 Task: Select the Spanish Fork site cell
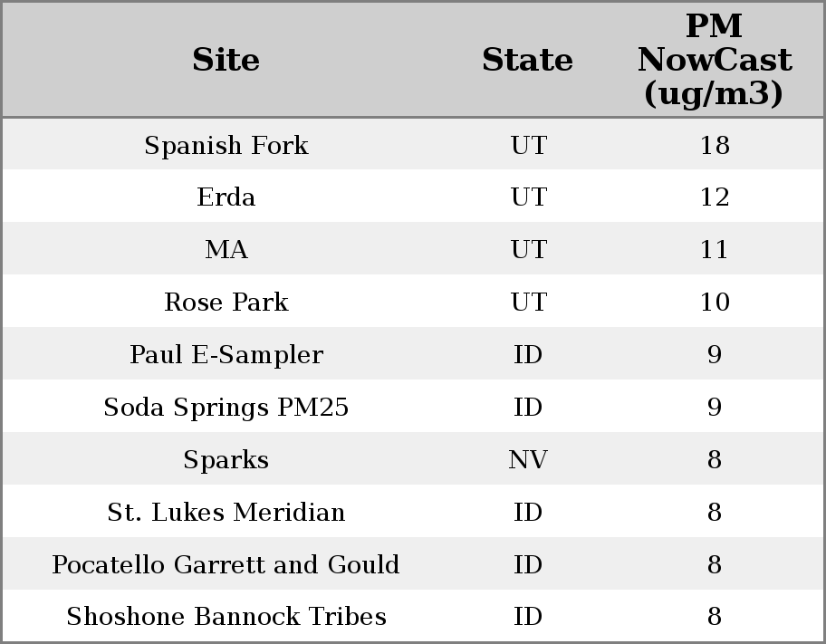pos(226,145)
